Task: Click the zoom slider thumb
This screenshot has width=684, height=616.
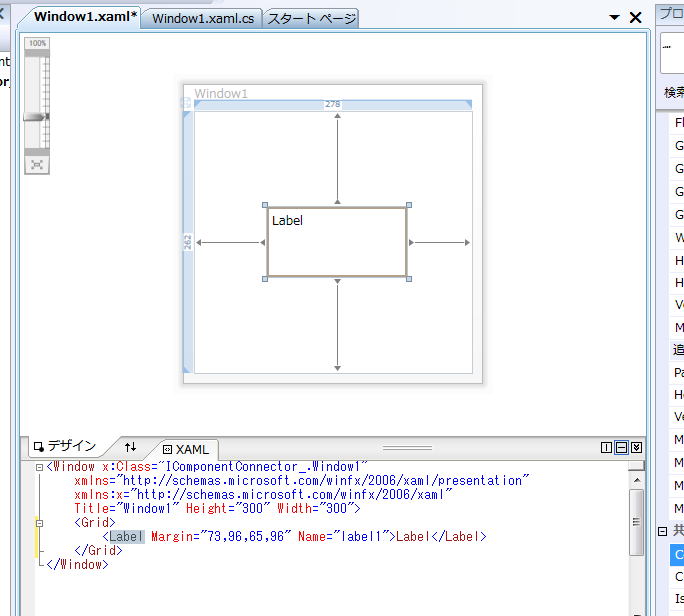Action: [x=36, y=117]
